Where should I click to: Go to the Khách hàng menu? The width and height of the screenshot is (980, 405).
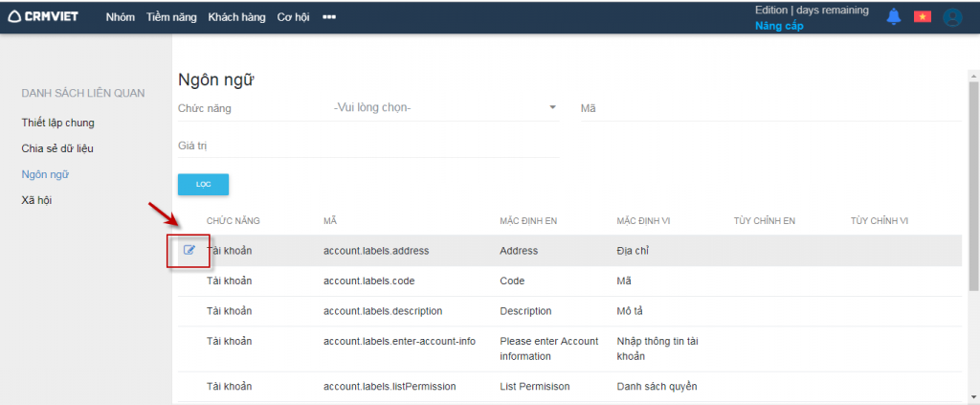click(238, 17)
